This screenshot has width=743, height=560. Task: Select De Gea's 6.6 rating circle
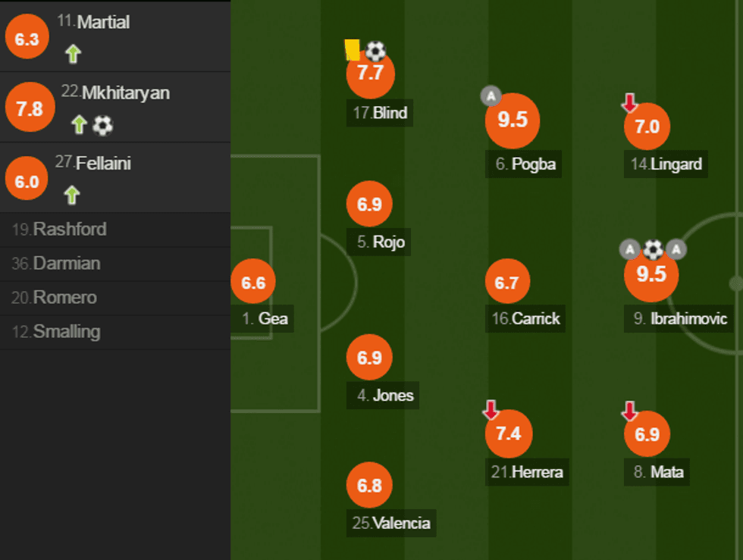pyautogui.click(x=252, y=282)
